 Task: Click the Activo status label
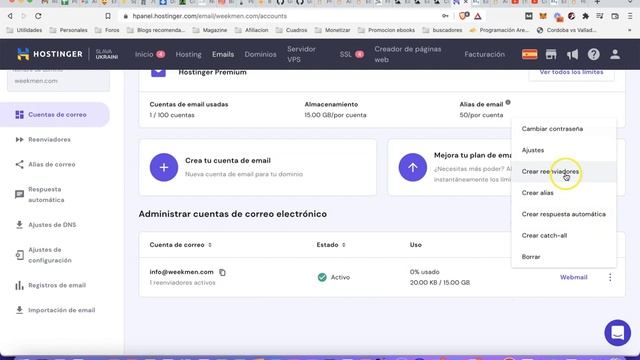click(x=340, y=277)
